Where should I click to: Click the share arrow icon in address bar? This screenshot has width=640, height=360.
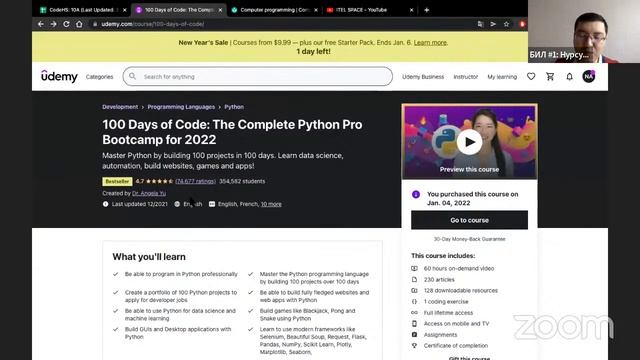[493, 24]
